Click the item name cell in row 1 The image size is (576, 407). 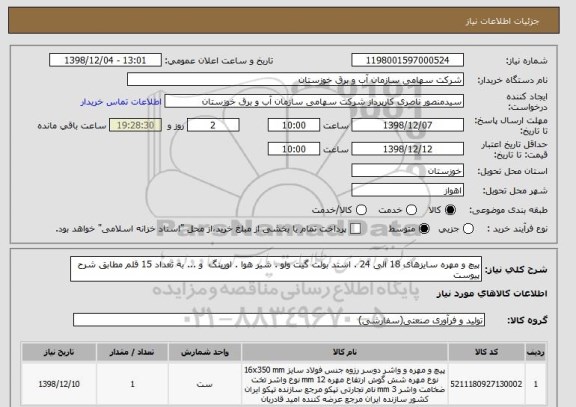[345, 384]
